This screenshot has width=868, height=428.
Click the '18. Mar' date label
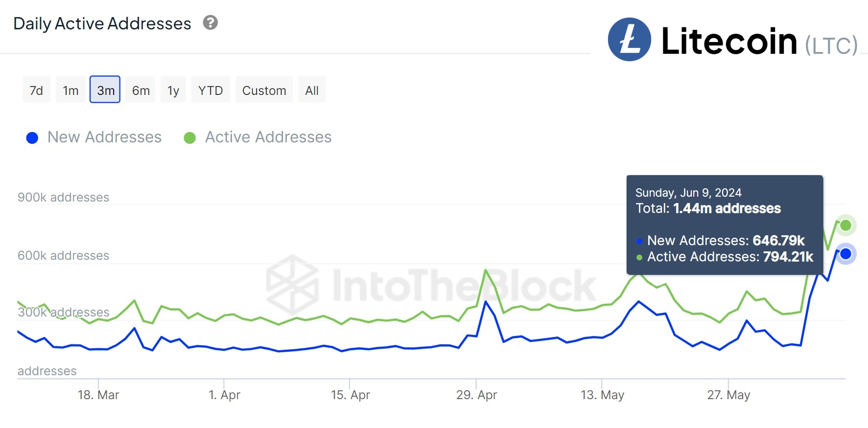pos(98,395)
